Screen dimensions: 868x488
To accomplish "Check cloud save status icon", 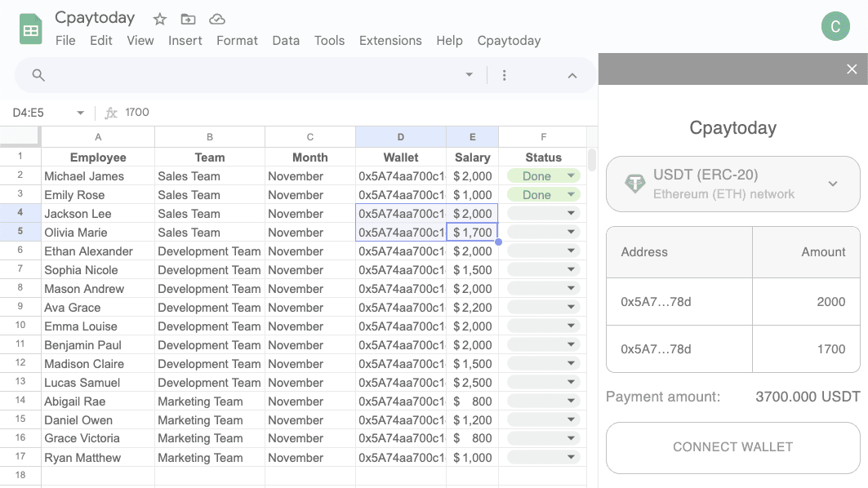I will (217, 20).
